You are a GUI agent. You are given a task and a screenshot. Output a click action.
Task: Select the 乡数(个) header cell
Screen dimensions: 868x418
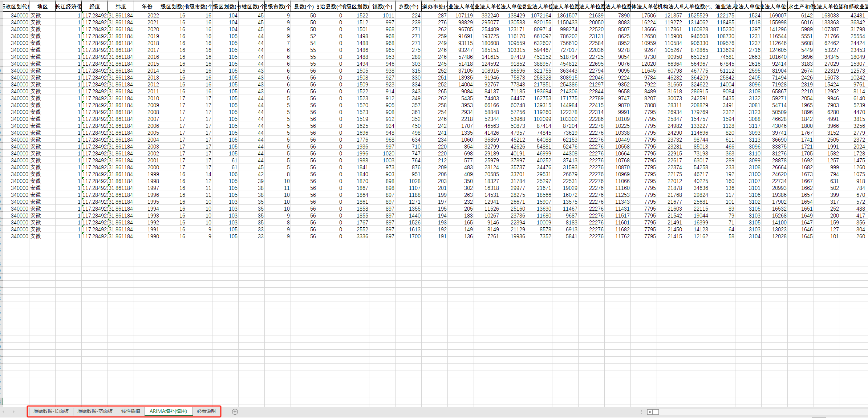coord(409,7)
